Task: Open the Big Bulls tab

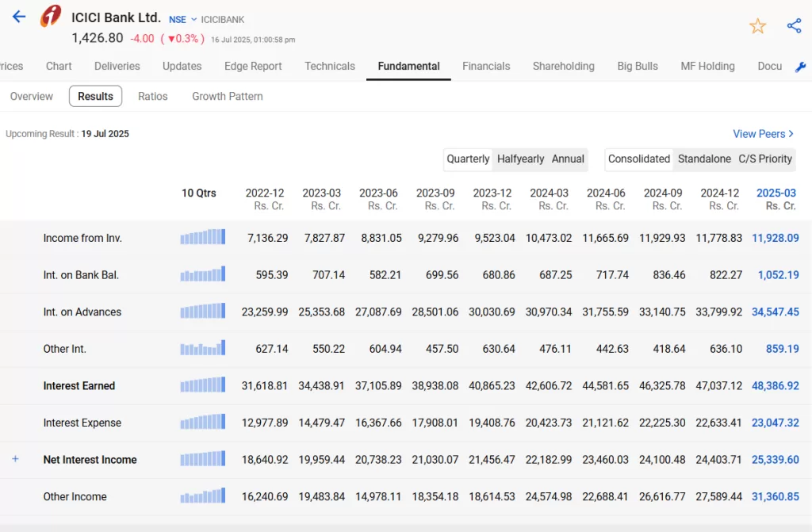Action: [638, 67]
